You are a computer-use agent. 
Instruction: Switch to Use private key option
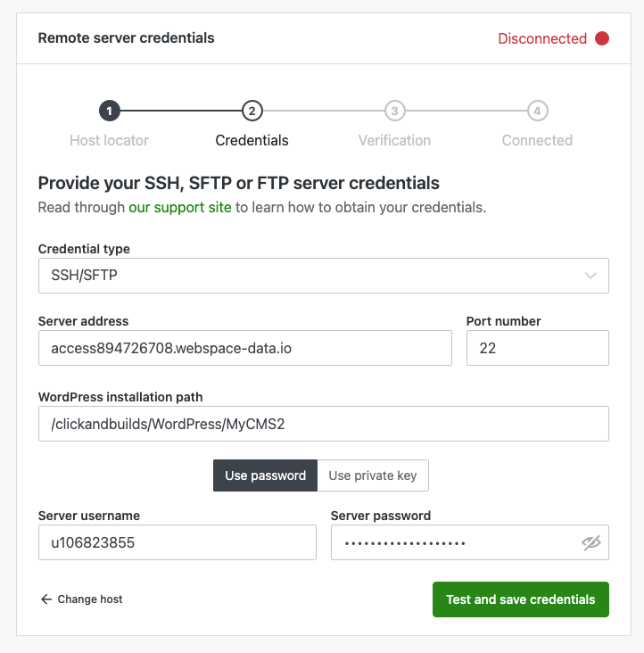pyautogui.click(x=373, y=475)
